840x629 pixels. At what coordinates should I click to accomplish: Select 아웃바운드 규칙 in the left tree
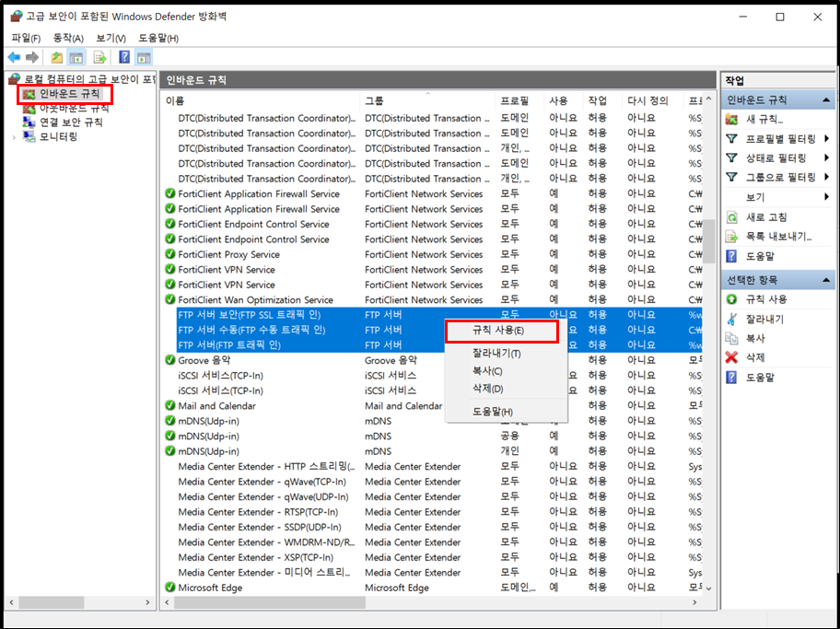[x=74, y=108]
